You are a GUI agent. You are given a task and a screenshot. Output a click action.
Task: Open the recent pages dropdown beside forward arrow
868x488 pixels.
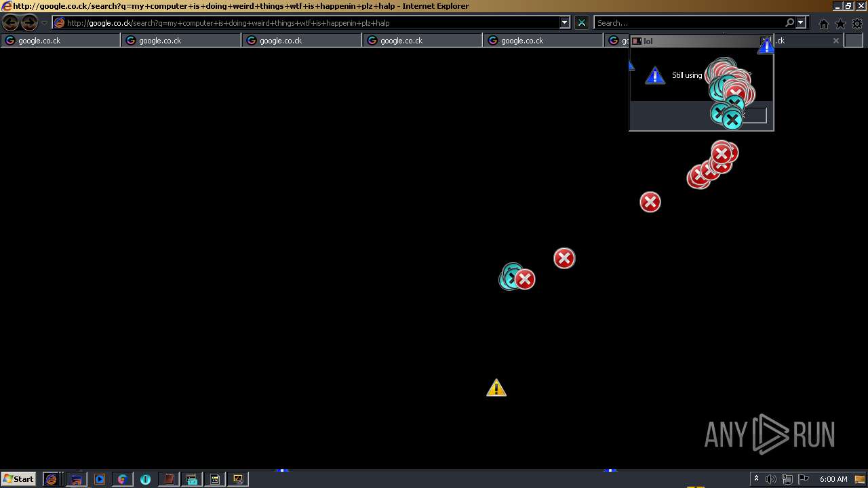pos(44,23)
